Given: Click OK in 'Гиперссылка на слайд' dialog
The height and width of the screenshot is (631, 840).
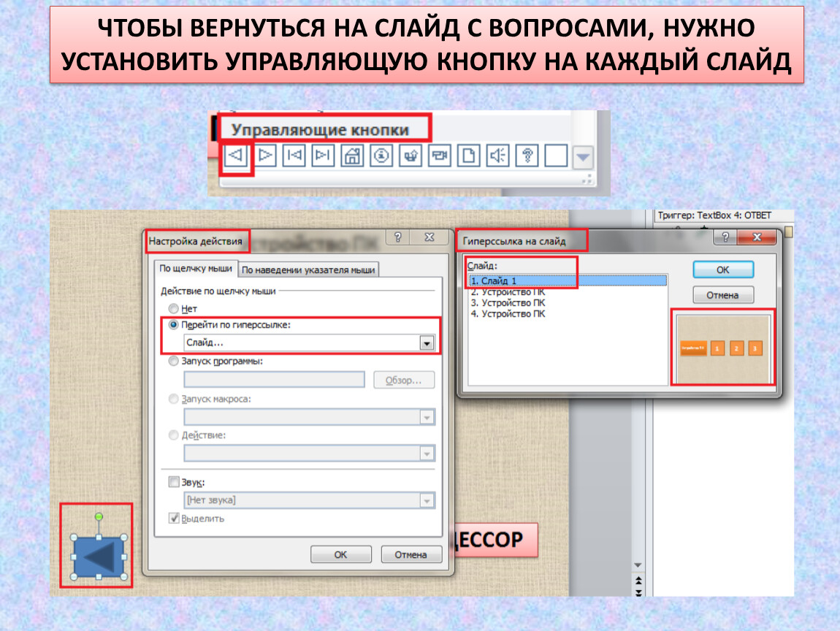Looking at the screenshot, I should pyautogui.click(x=722, y=269).
